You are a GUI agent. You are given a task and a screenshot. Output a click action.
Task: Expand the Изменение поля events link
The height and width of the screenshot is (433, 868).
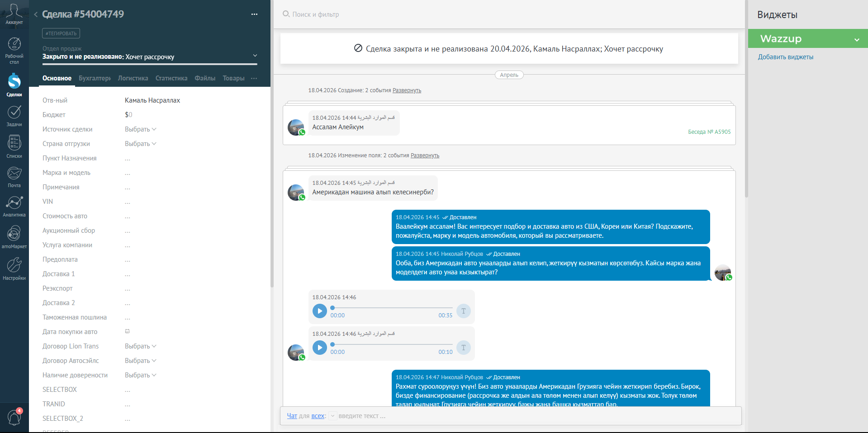click(x=425, y=155)
